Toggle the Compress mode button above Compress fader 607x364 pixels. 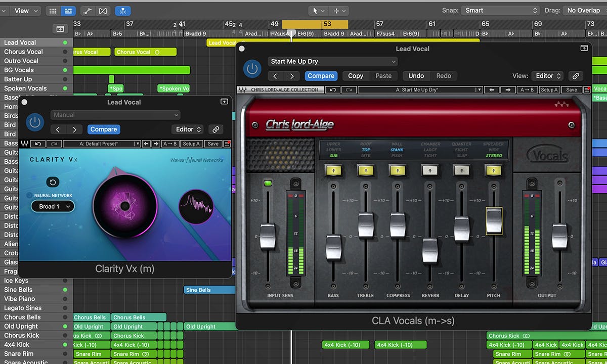pos(398,171)
